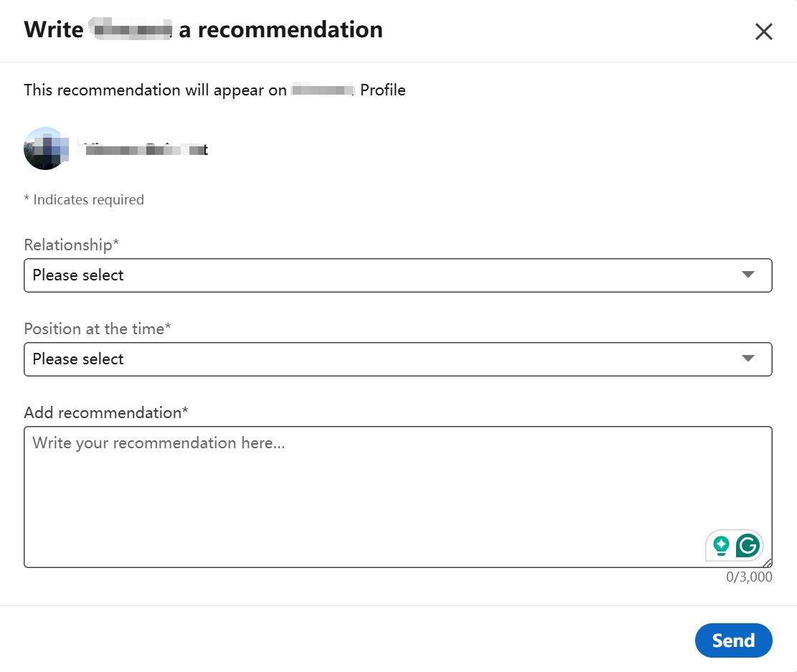Click the "* Indicates required" text
This screenshot has height=672, width=797.
84,199
